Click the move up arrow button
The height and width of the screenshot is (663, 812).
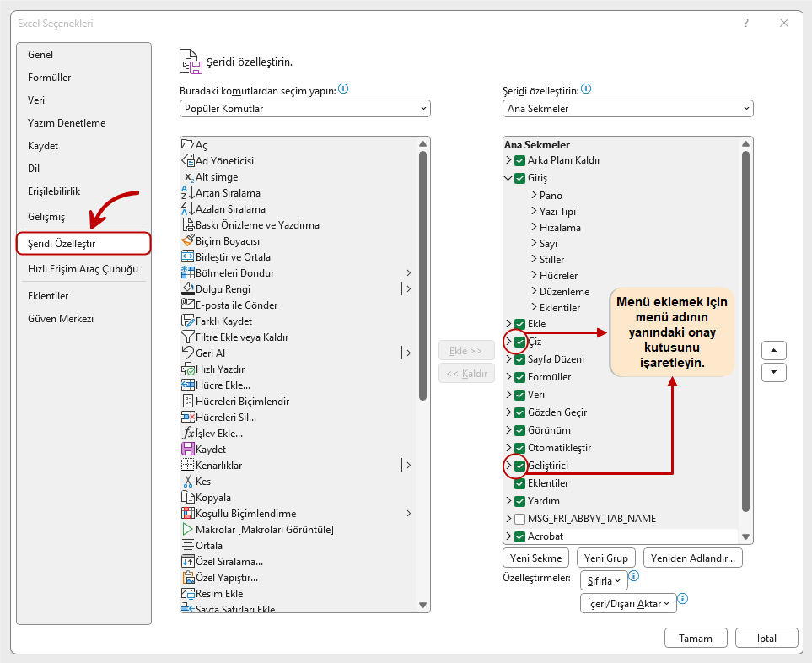click(774, 351)
